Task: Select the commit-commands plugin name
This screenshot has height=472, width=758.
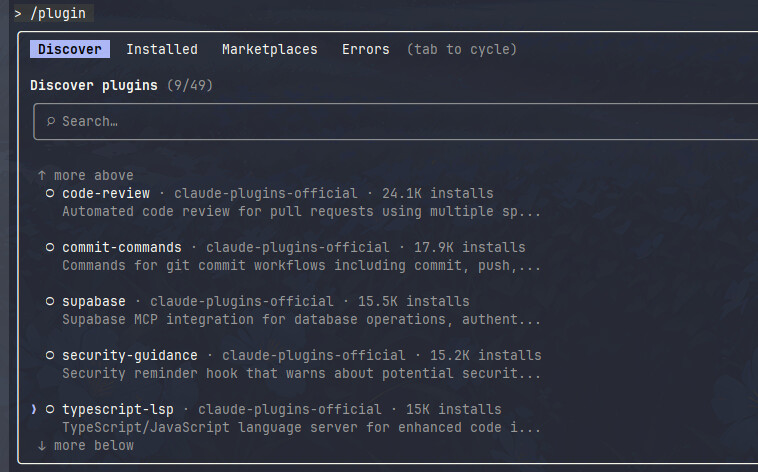Action: tap(122, 247)
